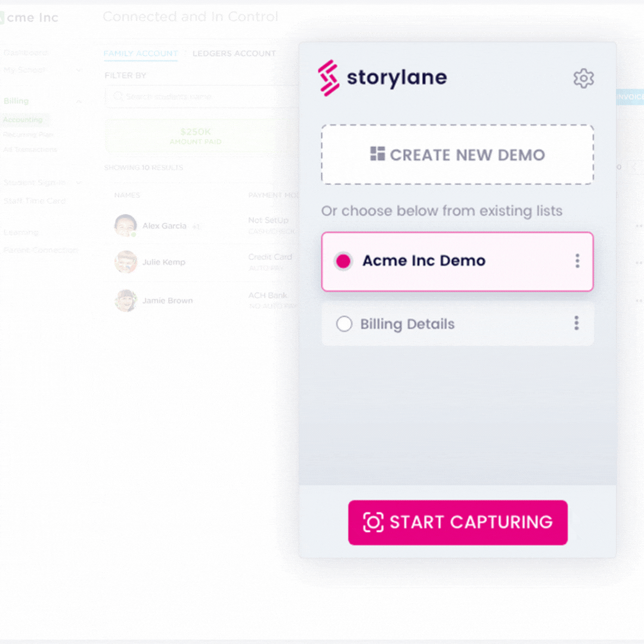Viewport: 644px width, 644px height.
Task: Select the Billing Details radio button
Action: click(344, 324)
